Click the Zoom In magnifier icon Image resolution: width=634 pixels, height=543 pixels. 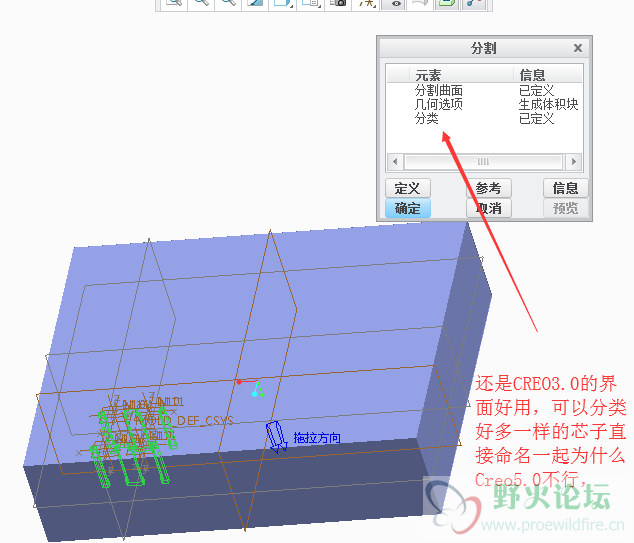(x=201, y=3)
